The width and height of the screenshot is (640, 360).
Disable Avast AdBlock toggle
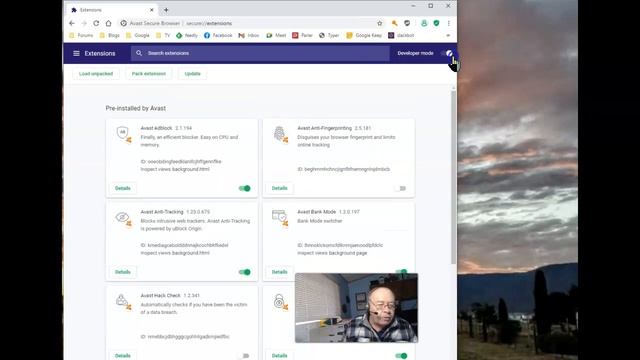(x=244, y=188)
